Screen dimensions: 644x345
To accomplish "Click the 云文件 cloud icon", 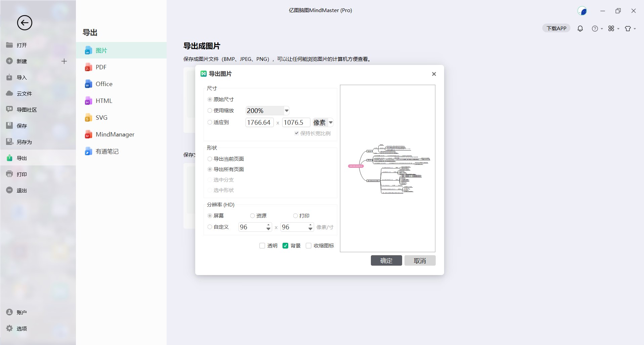I will click(x=9, y=93).
